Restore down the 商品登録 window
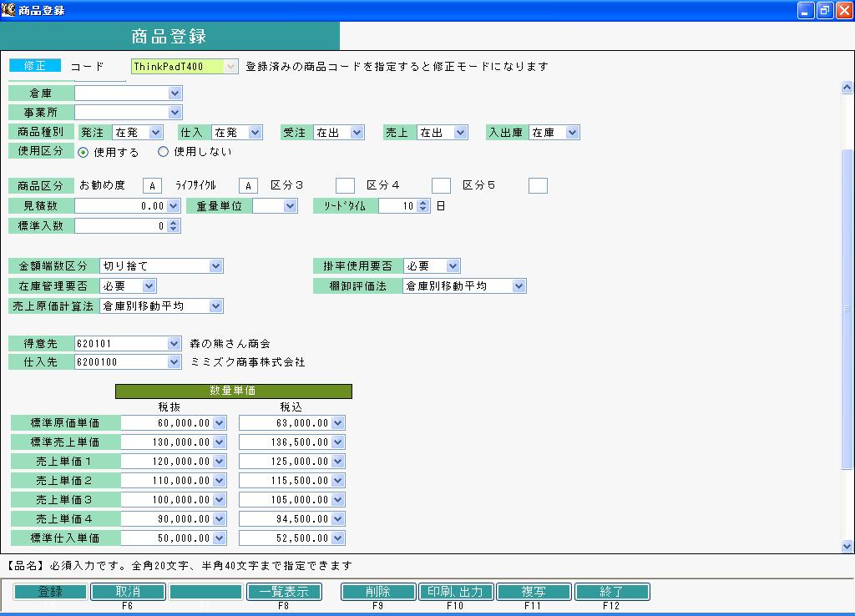Viewport: 855px width, 616px height. pyautogui.click(x=824, y=10)
